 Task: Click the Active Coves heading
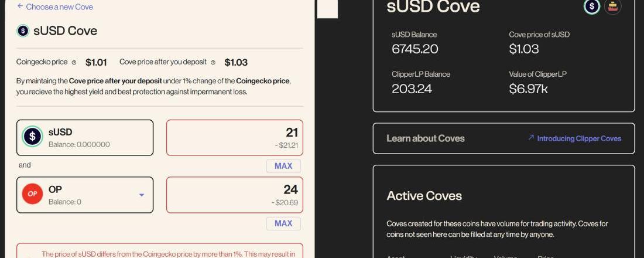(424, 196)
